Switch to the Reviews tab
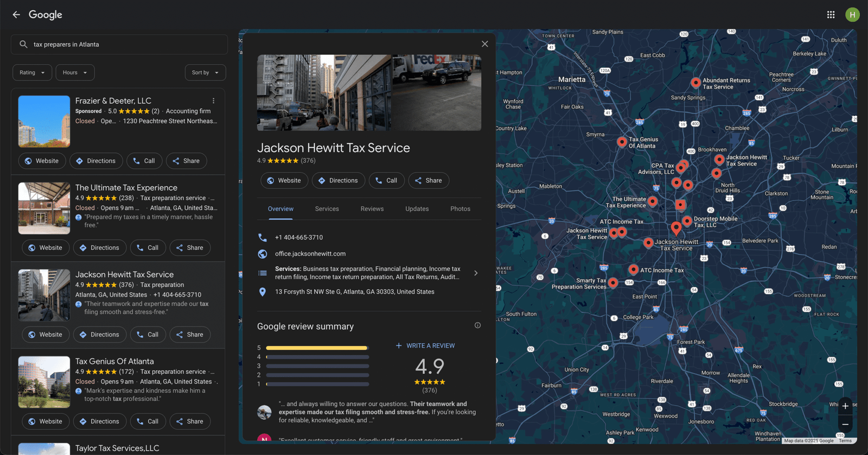Screen dimensions: 868x455 pyautogui.click(x=372, y=209)
